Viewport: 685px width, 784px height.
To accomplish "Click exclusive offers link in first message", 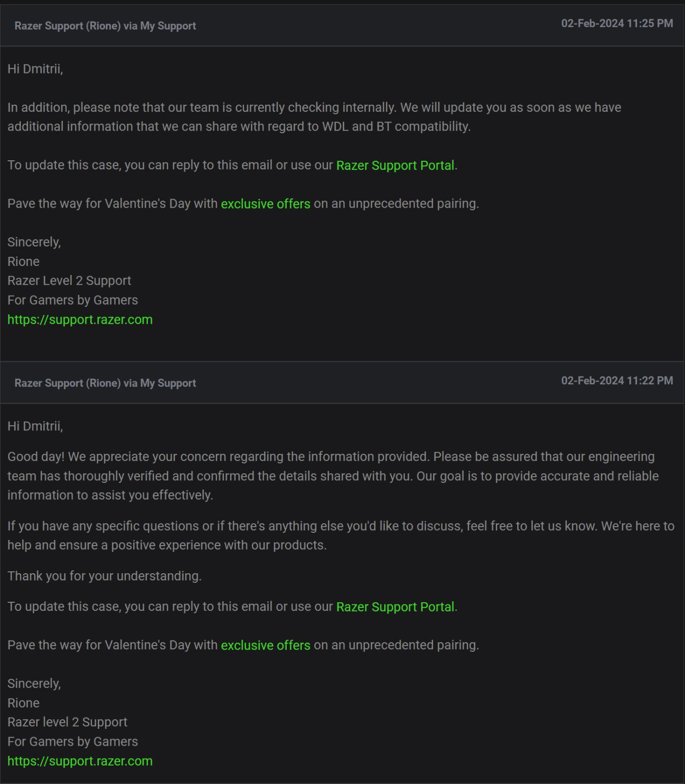I will pos(265,204).
